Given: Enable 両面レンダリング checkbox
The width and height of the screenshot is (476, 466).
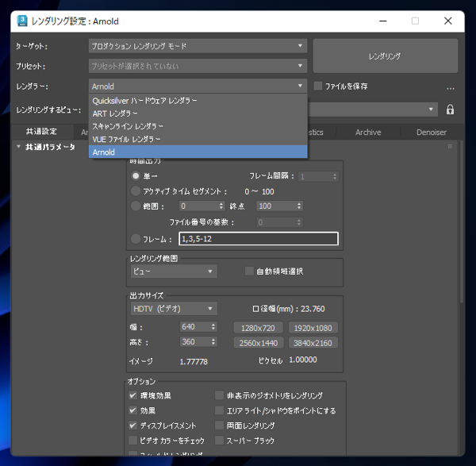Looking at the screenshot, I should 219,426.
